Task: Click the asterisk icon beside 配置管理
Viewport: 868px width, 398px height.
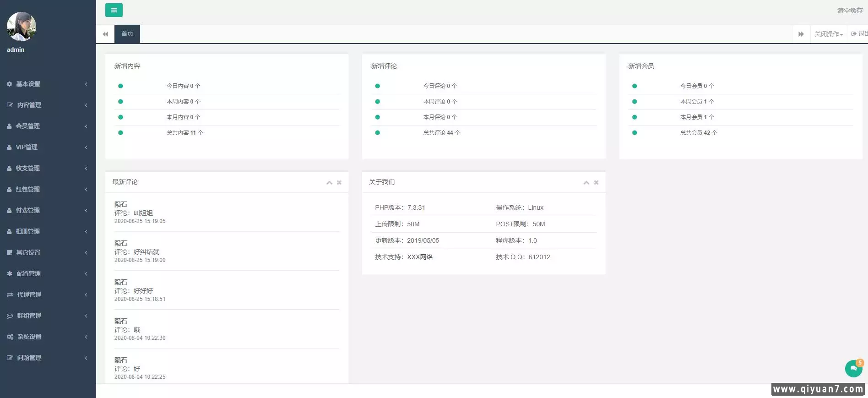Action: pyautogui.click(x=10, y=273)
